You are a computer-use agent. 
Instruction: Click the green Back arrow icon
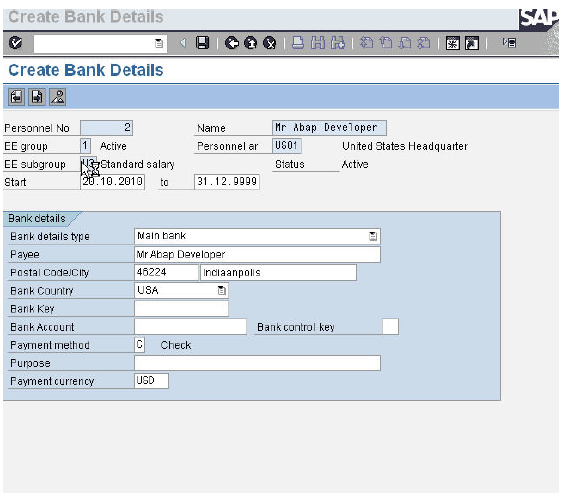(x=232, y=43)
